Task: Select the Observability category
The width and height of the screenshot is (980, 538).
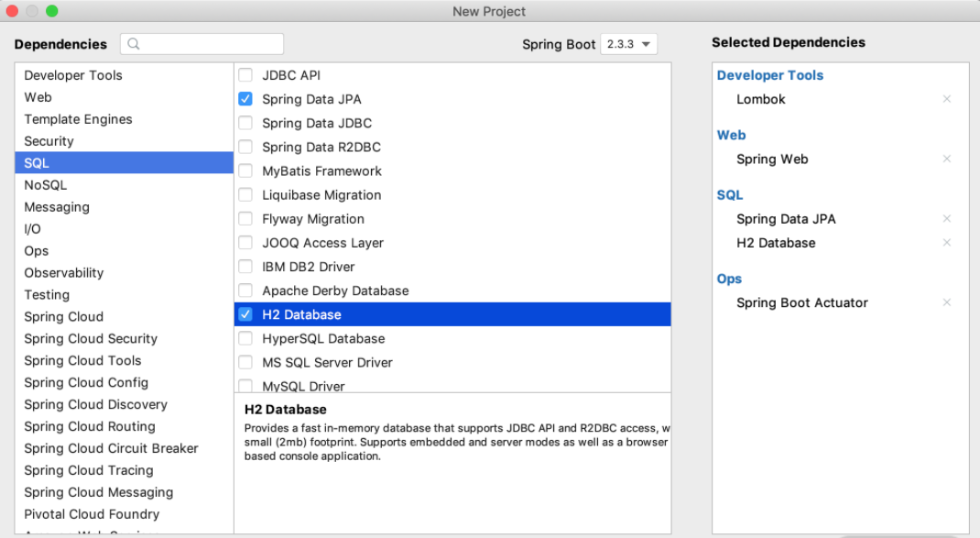Action: [x=64, y=273]
